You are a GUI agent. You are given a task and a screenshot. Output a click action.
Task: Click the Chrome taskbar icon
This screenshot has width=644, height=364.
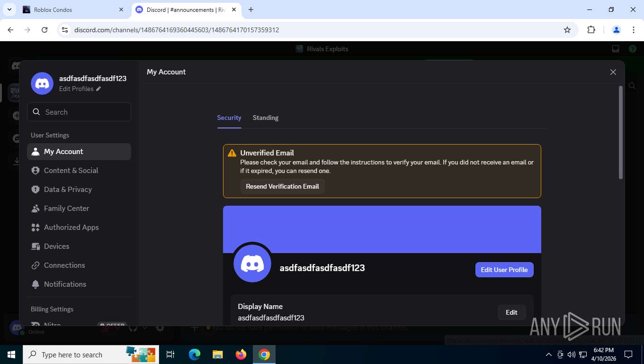264,355
